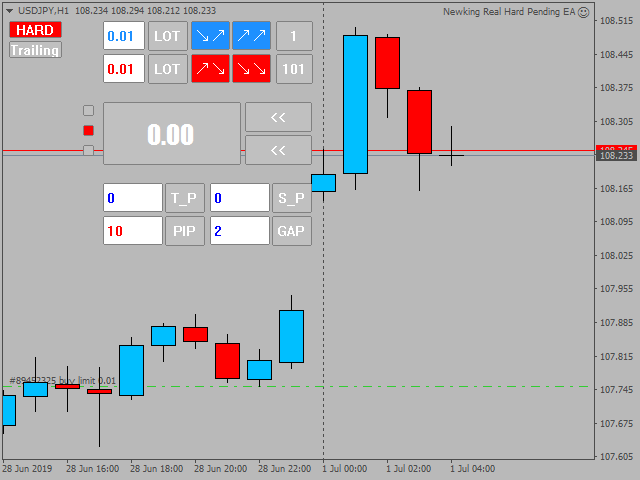This screenshot has height=480, width=640.
Task: Click the 107.745 price axis label
Action: click(x=616, y=390)
